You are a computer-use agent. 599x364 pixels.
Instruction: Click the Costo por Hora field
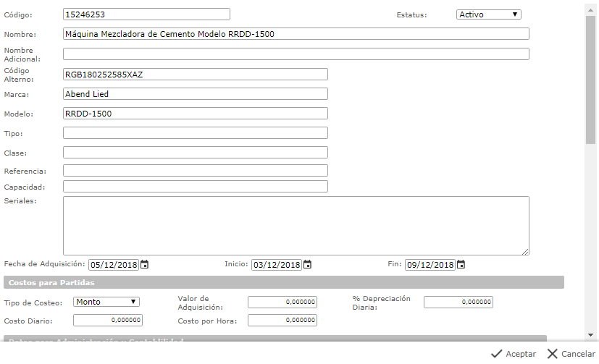[x=282, y=320]
